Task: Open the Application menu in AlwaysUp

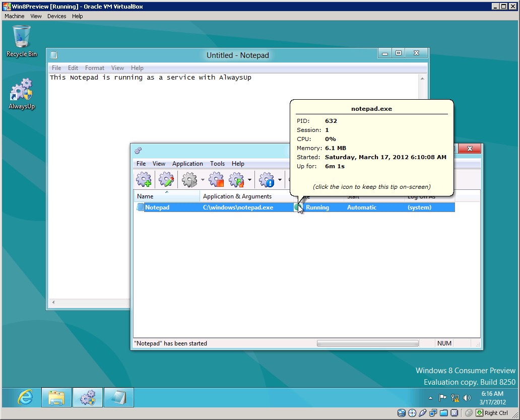Action: [x=187, y=164]
